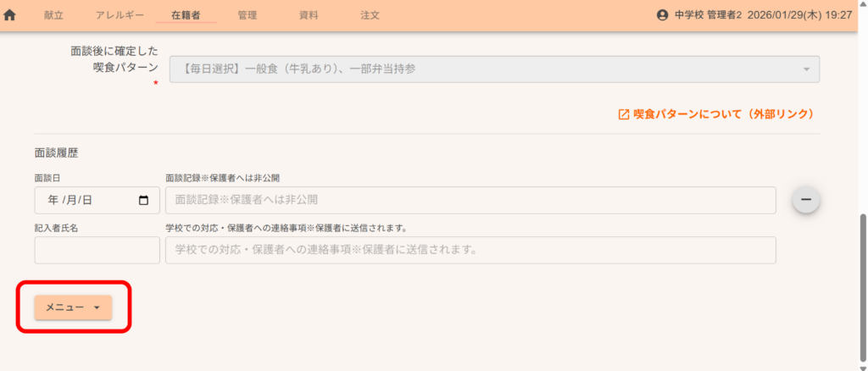The height and width of the screenshot is (371, 868).
Task: Click the year segment of 面談日 date
Action: point(53,200)
